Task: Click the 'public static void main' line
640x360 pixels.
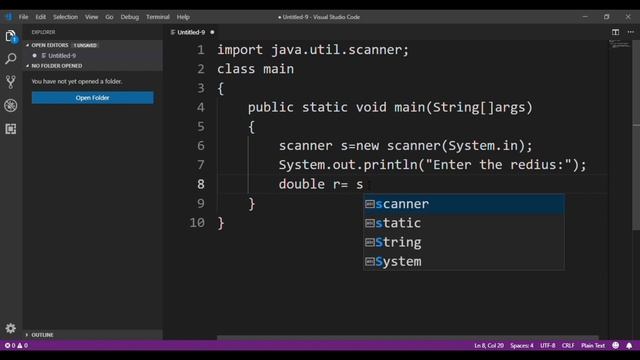Action: click(x=390, y=107)
